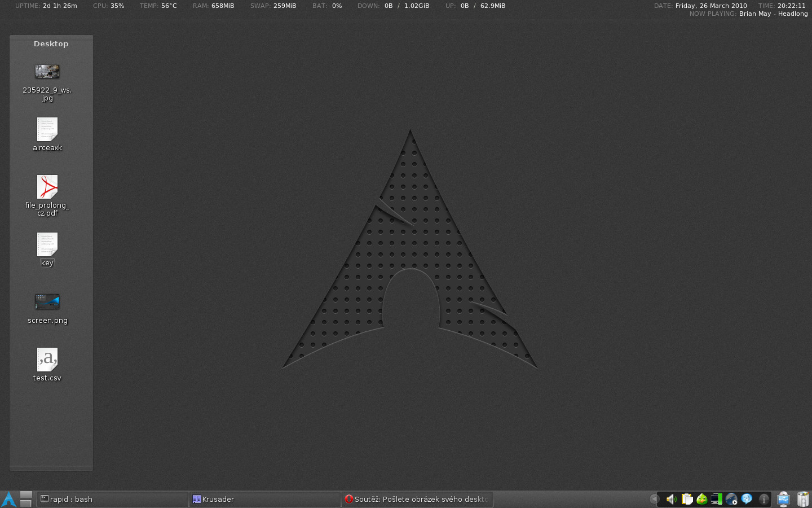Select the airceaxk text file icon
This screenshot has height=508, width=812.
click(x=47, y=129)
